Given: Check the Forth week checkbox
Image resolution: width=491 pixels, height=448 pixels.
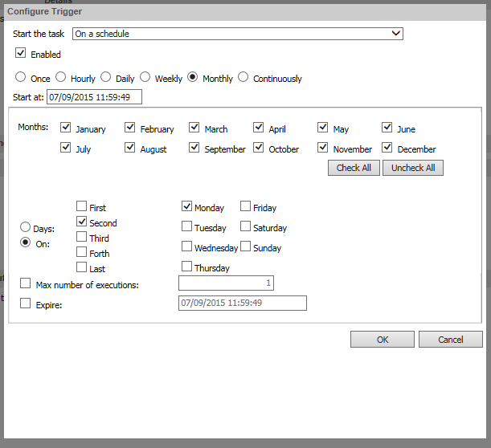Looking at the screenshot, I should tap(81, 252).
